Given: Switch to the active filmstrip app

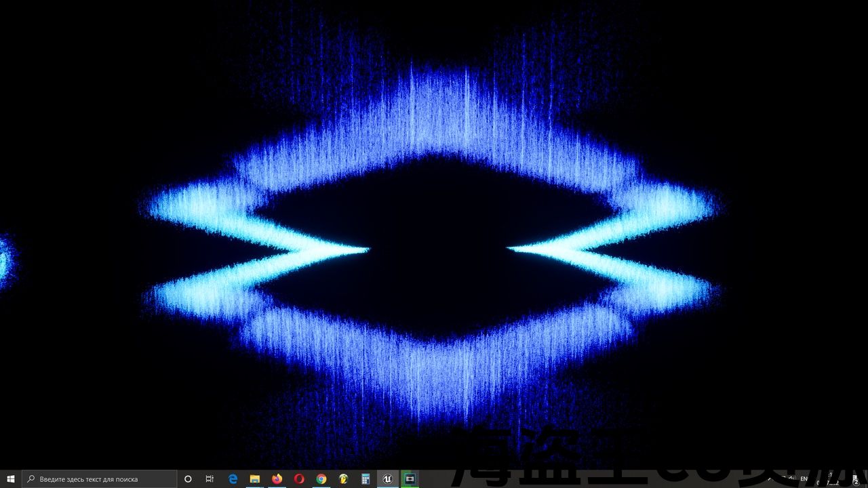Looking at the screenshot, I should point(410,479).
